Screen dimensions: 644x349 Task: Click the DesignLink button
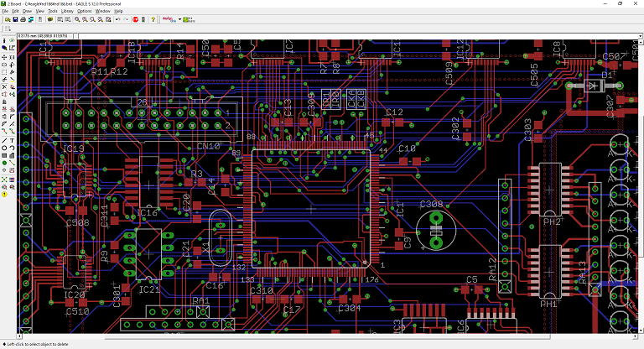(168, 18)
